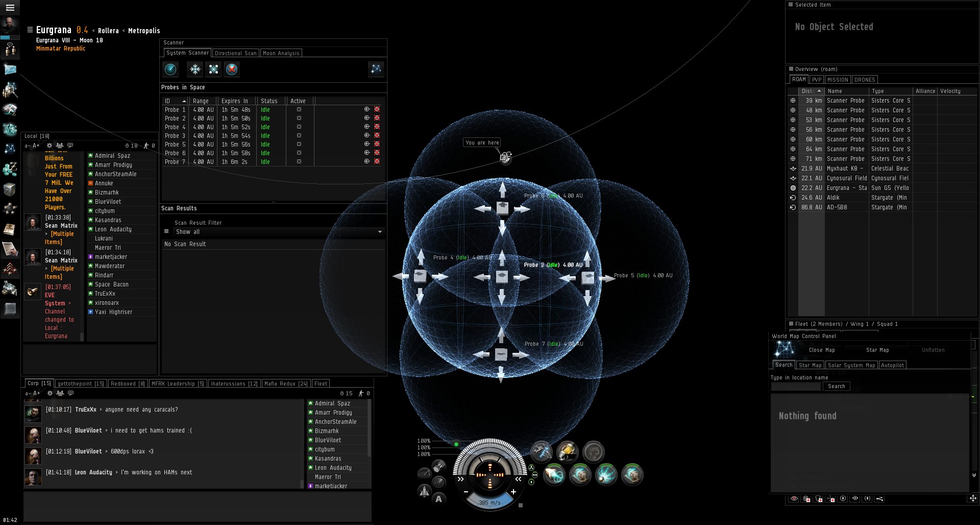Click the Unflatten button
Viewport: 980px width, 525px height.
click(x=933, y=350)
